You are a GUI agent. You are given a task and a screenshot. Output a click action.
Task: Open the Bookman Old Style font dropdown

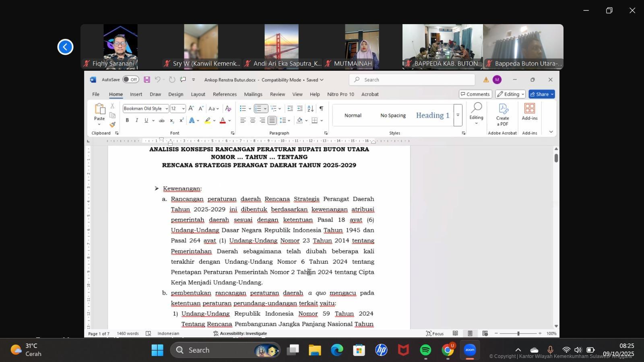(167, 109)
